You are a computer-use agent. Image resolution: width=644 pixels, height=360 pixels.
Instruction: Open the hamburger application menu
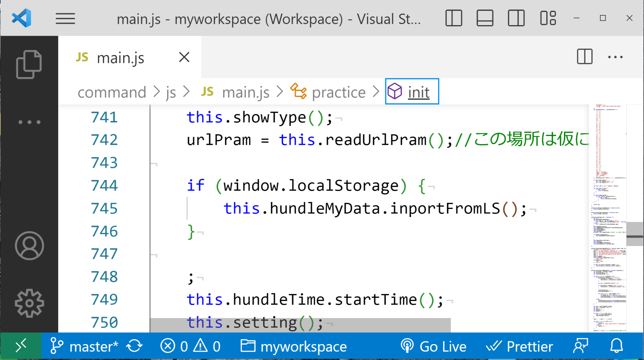pos(65,19)
